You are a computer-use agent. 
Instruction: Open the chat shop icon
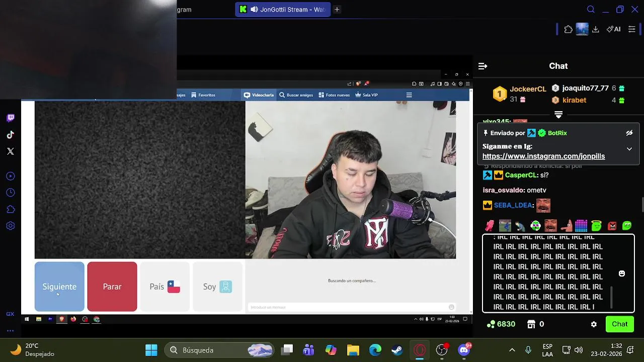(x=531, y=324)
